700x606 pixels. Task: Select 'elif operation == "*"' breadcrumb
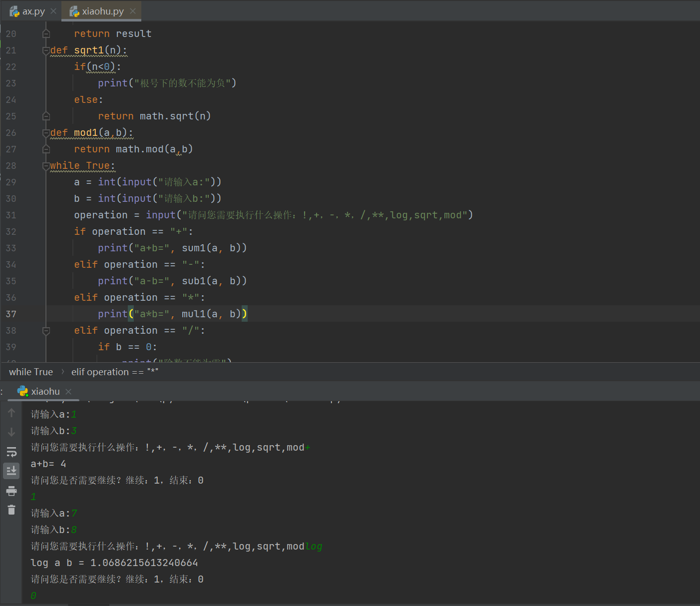coord(115,372)
